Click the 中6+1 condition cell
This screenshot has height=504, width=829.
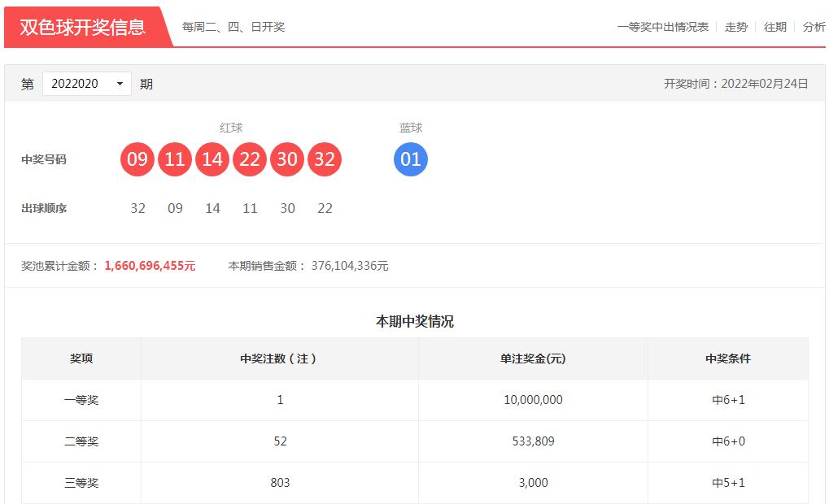click(x=728, y=400)
